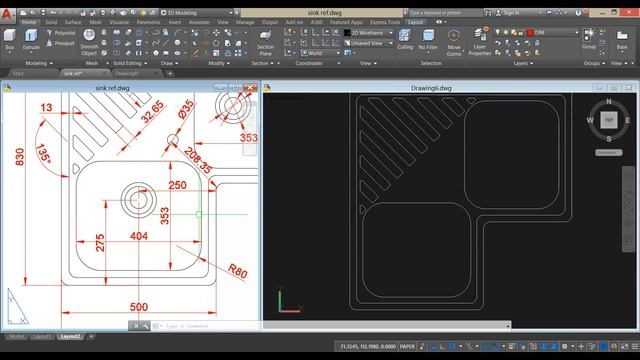Switch to the Model layout tab
Viewport: 640px width, 360px height.
pyautogui.click(x=16, y=336)
